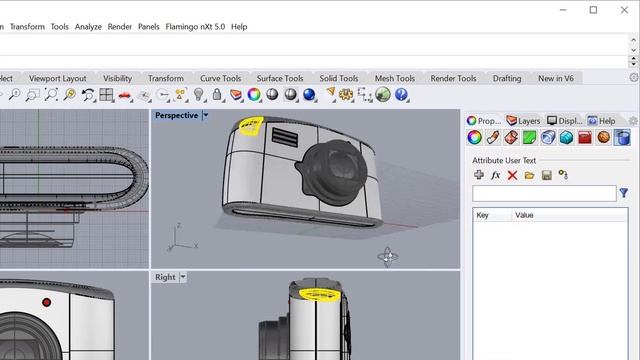Screen dimensions: 640x360
Task: Open the toolbar options gear after New in V6
Action: coord(634,78)
